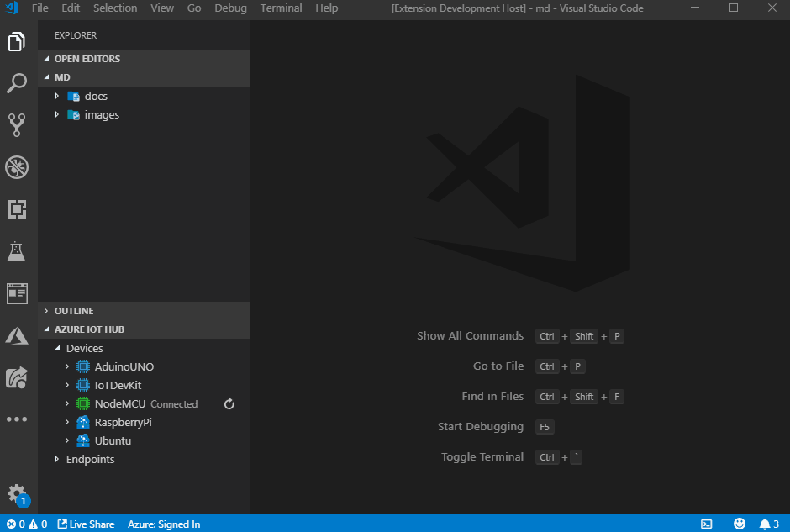Expand the IoTDevKit device node
Screen dimensions: 790x532
[x=67, y=385]
